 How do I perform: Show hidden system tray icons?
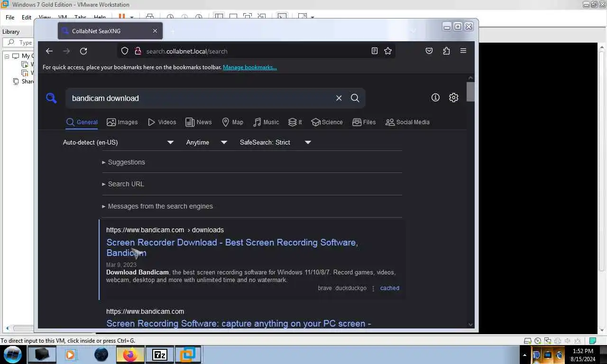point(524,355)
